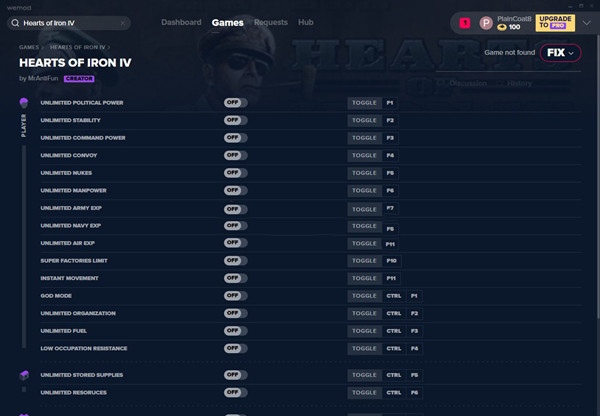Viewport: 600px width, 416px height.
Task: Switch on Unlimited Manpower
Action: (235, 191)
